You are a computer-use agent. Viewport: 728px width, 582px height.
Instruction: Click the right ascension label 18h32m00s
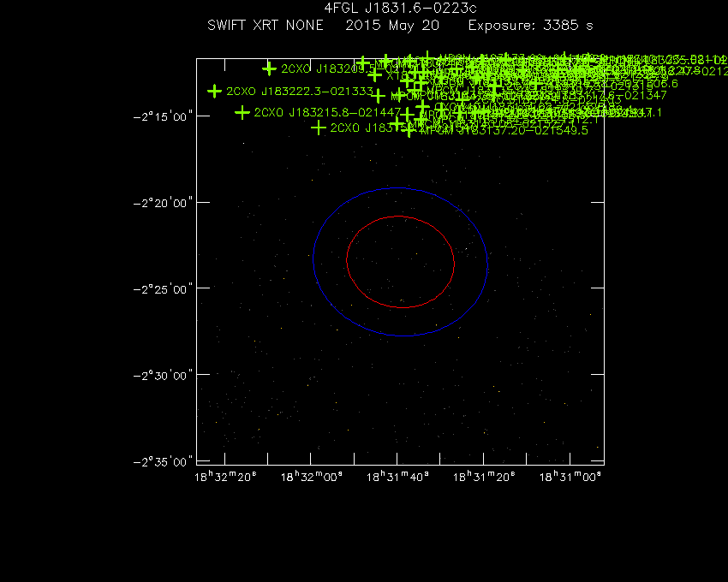(x=312, y=477)
